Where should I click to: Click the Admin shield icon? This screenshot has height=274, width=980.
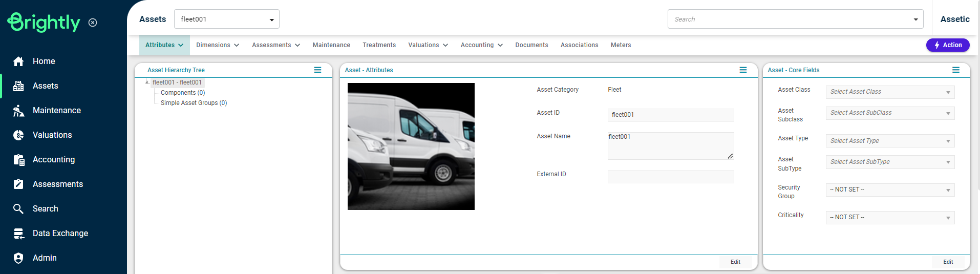point(18,258)
